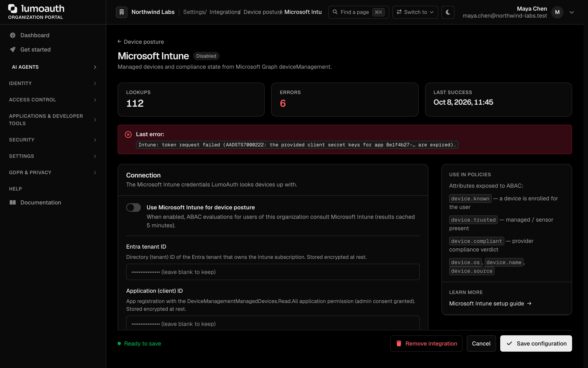Click the Application (client) ID input field
The height and width of the screenshot is (368, 588).
pyautogui.click(x=273, y=323)
